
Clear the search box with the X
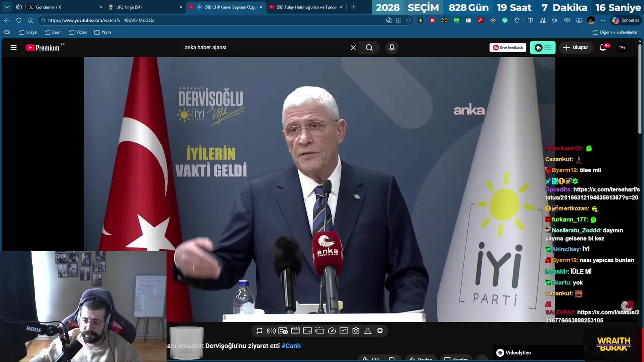click(x=353, y=48)
